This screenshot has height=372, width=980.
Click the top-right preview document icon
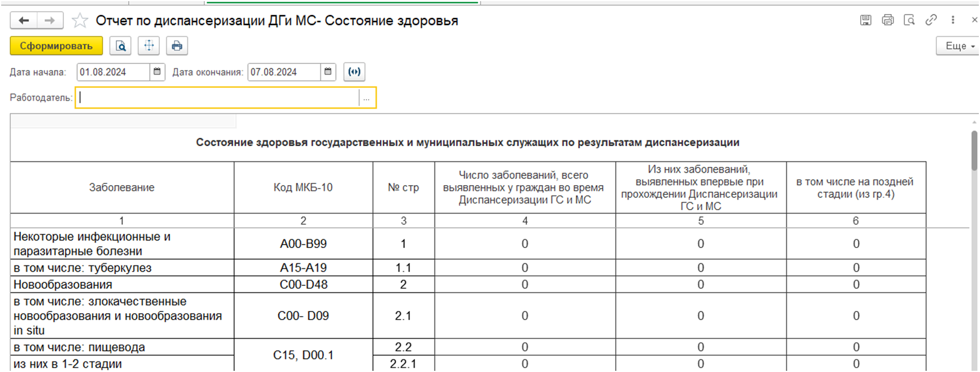[909, 20]
